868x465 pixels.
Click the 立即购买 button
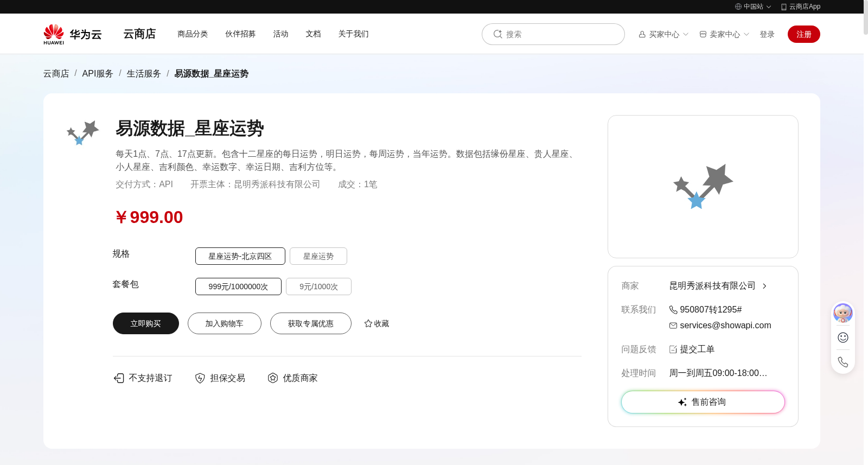coord(146,323)
